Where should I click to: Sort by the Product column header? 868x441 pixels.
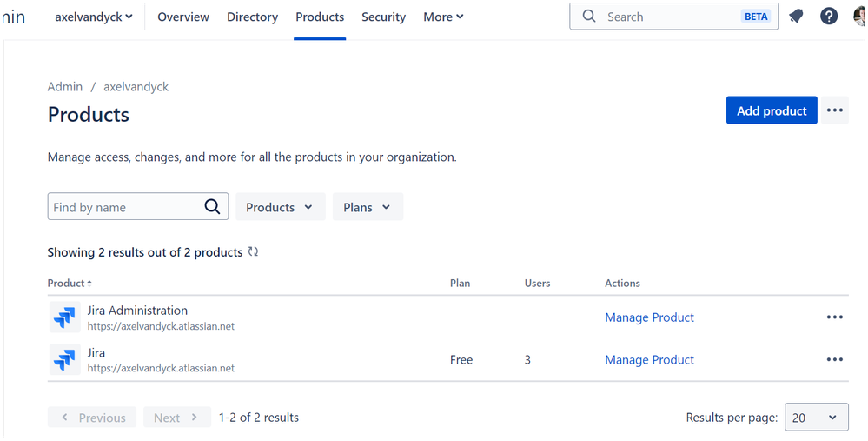pos(70,283)
